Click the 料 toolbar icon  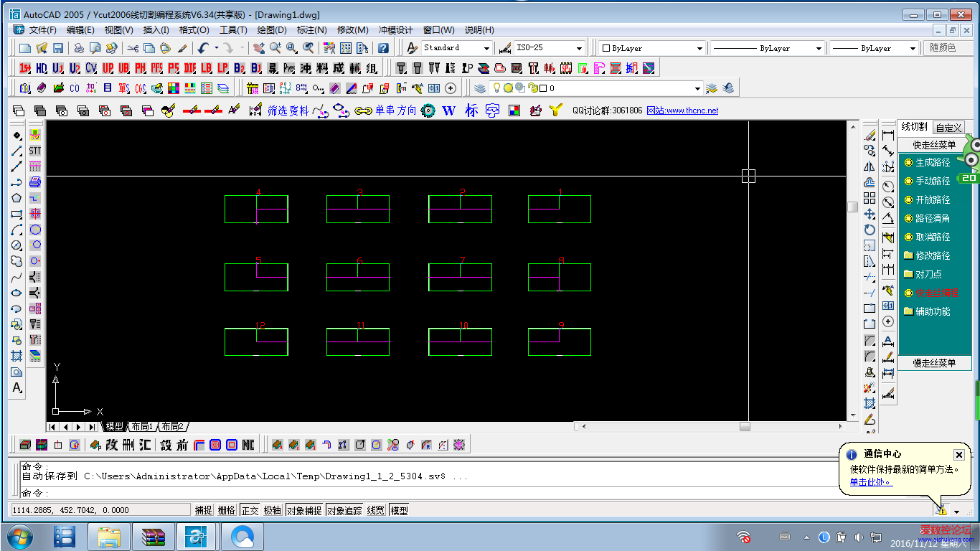pyautogui.click(x=322, y=68)
